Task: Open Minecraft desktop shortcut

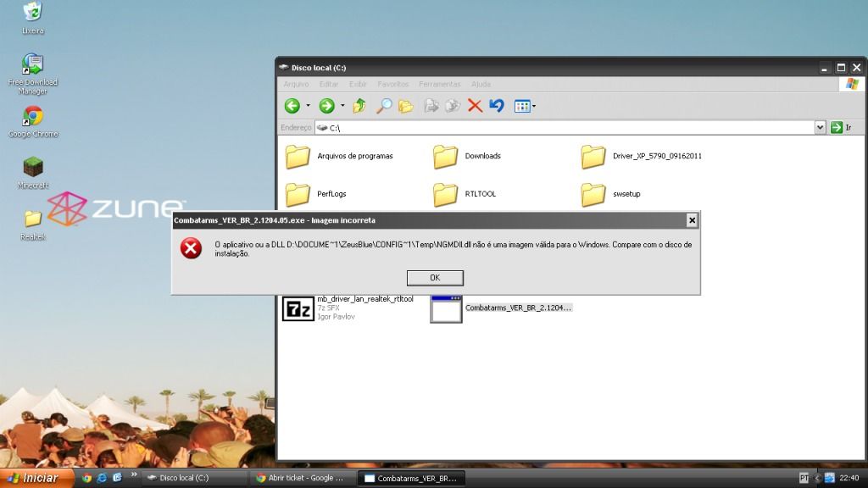Action: coord(33,169)
